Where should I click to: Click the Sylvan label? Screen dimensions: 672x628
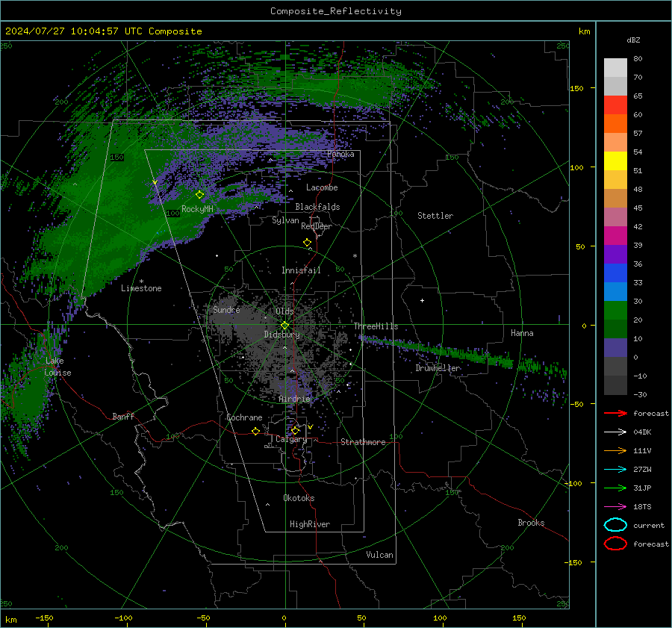pyautogui.click(x=285, y=220)
